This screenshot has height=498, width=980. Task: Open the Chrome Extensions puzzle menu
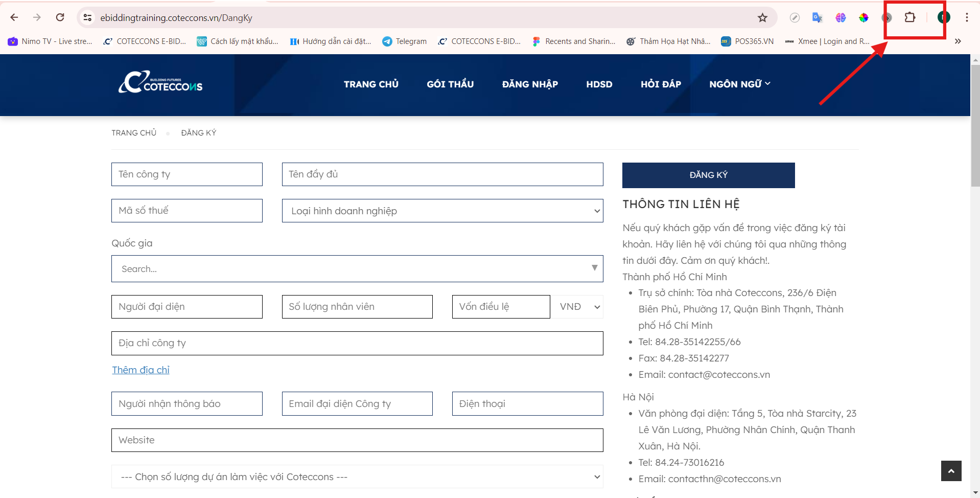pos(910,18)
